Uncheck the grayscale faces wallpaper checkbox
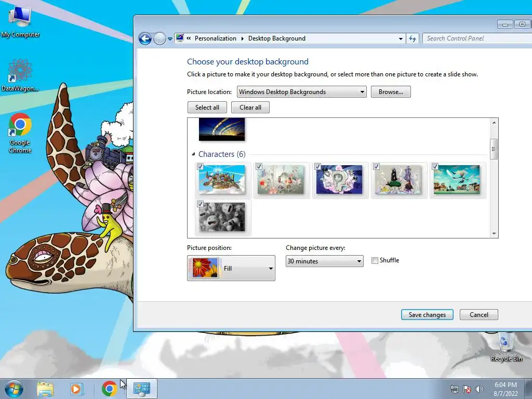The height and width of the screenshot is (399, 532). [x=200, y=204]
